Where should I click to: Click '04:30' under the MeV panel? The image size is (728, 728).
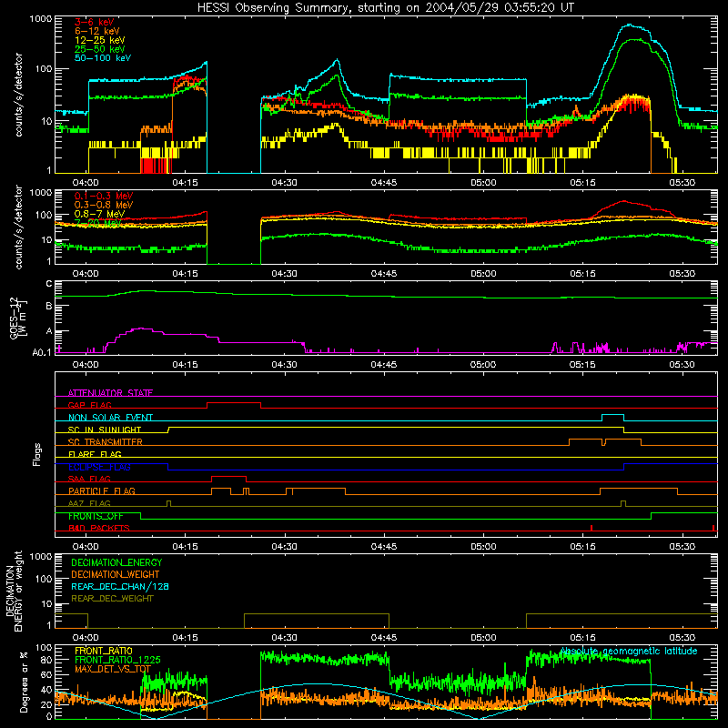pyautogui.click(x=285, y=274)
